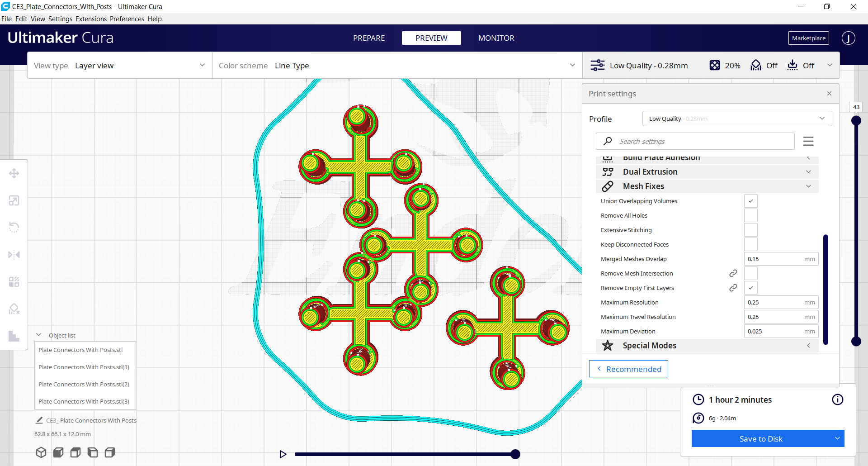Click the Save to Disk button
The width and height of the screenshot is (868, 466).
[761, 438]
